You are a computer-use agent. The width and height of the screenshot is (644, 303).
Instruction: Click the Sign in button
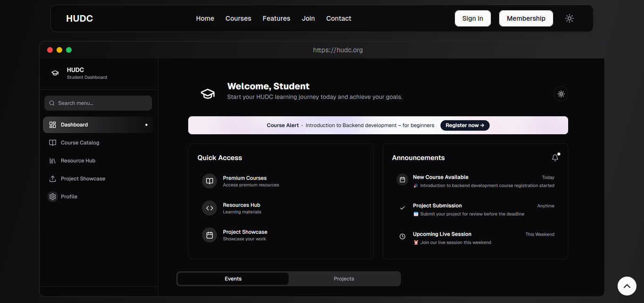pyautogui.click(x=472, y=18)
